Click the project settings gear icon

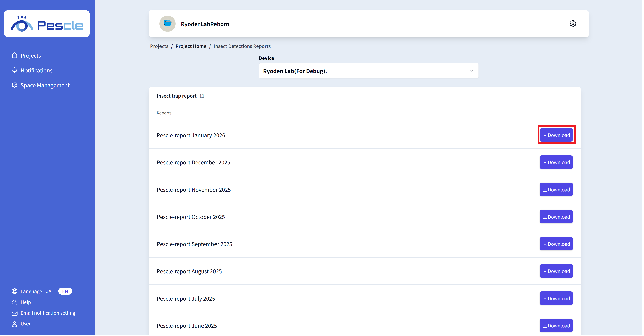[x=573, y=24]
